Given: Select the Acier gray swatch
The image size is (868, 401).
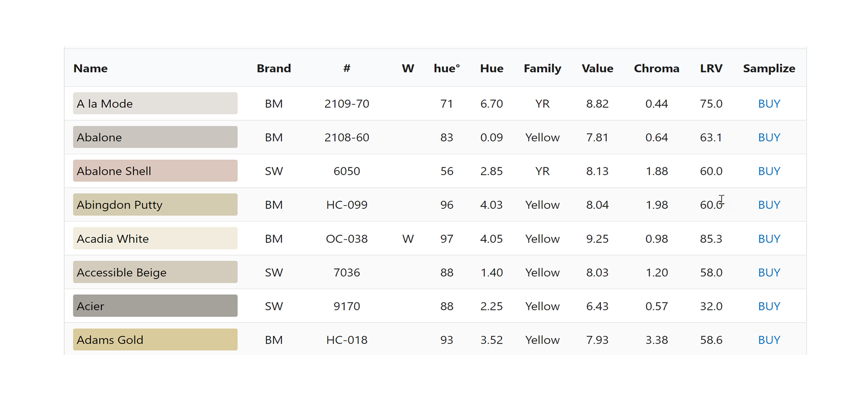Looking at the screenshot, I should (x=155, y=306).
